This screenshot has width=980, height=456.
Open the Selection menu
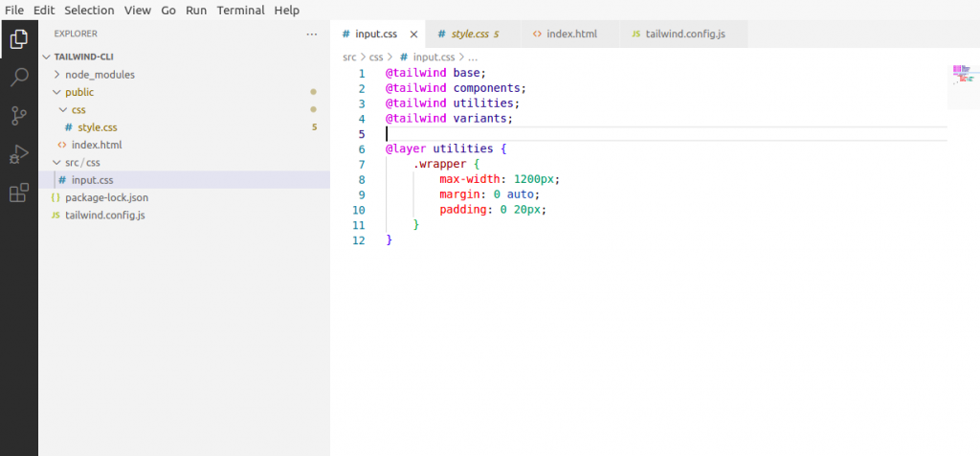pyautogui.click(x=89, y=11)
